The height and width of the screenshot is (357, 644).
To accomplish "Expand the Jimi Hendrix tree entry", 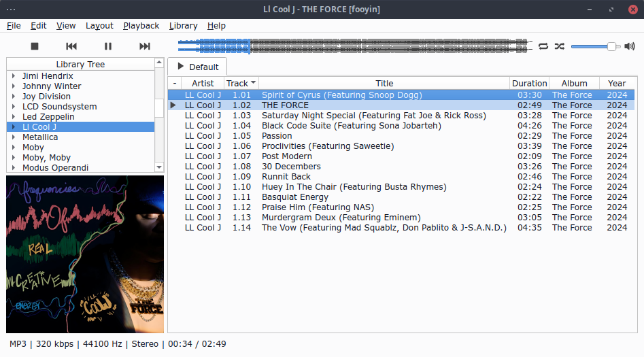I will point(13,76).
